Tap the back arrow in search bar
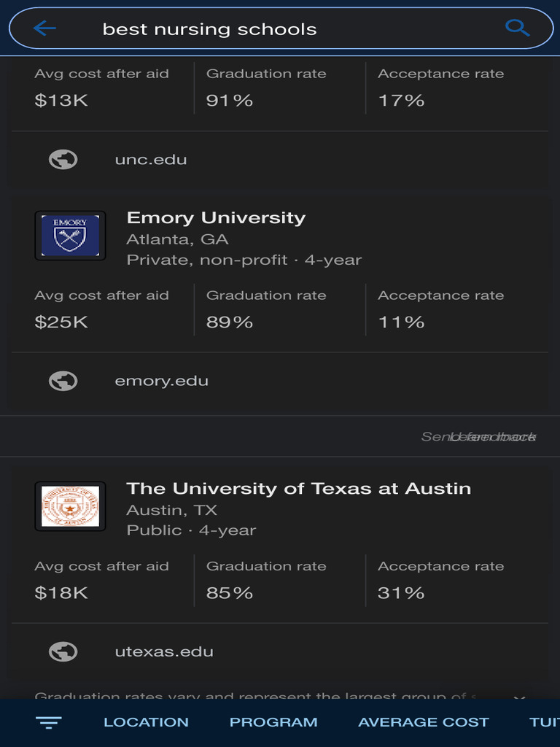 point(44,28)
